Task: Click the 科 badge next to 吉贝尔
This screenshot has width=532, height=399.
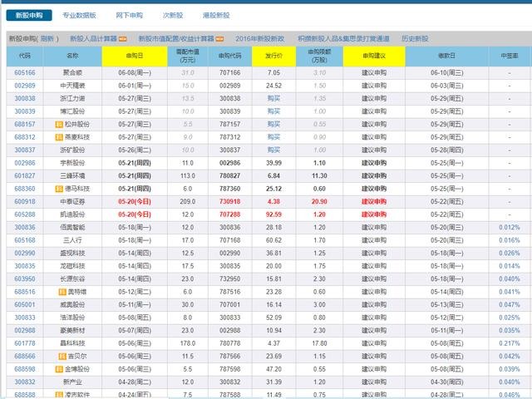Action: (61, 356)
